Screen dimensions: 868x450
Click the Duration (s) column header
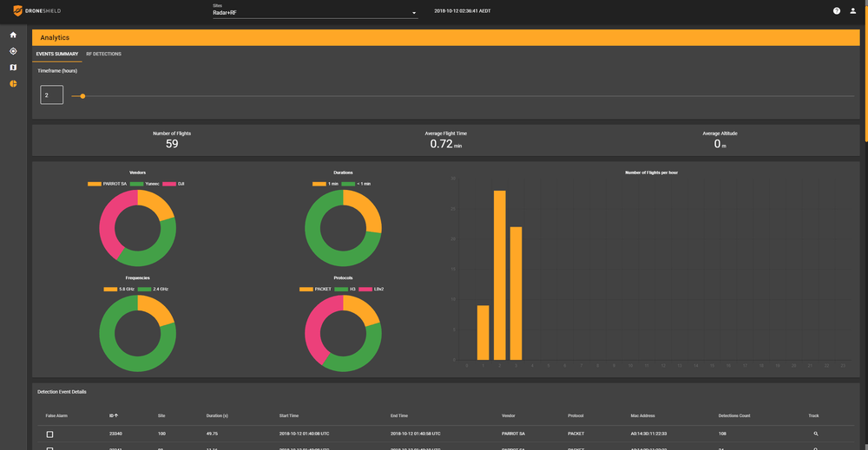point(217,416)
